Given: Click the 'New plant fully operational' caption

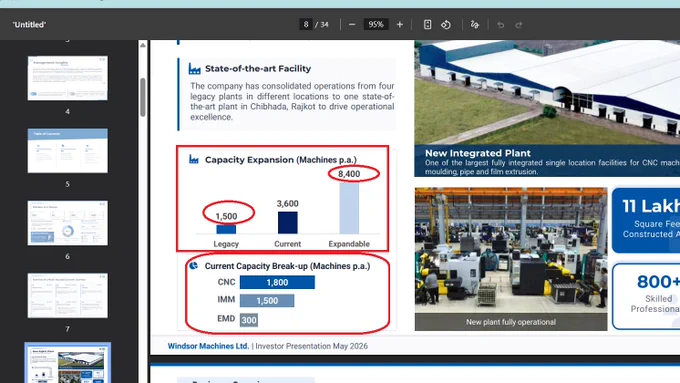Looking at the screenshot, I should (x=511, y=322).
